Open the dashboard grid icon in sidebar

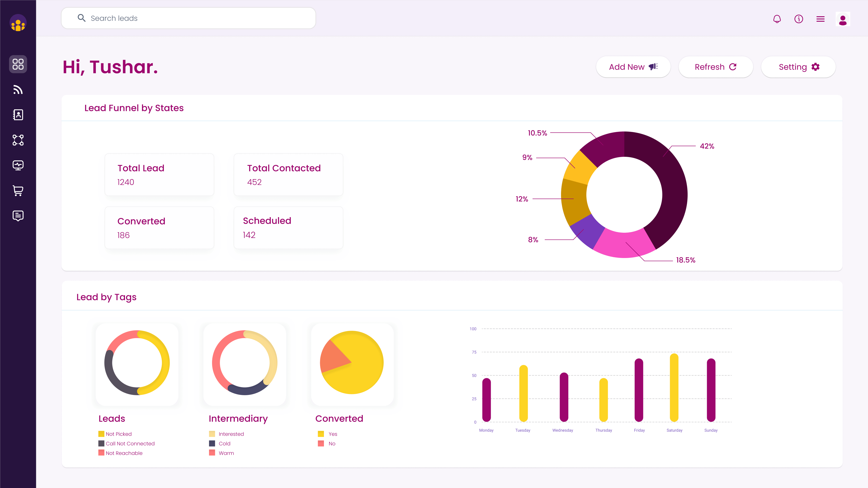pos(18,64)
